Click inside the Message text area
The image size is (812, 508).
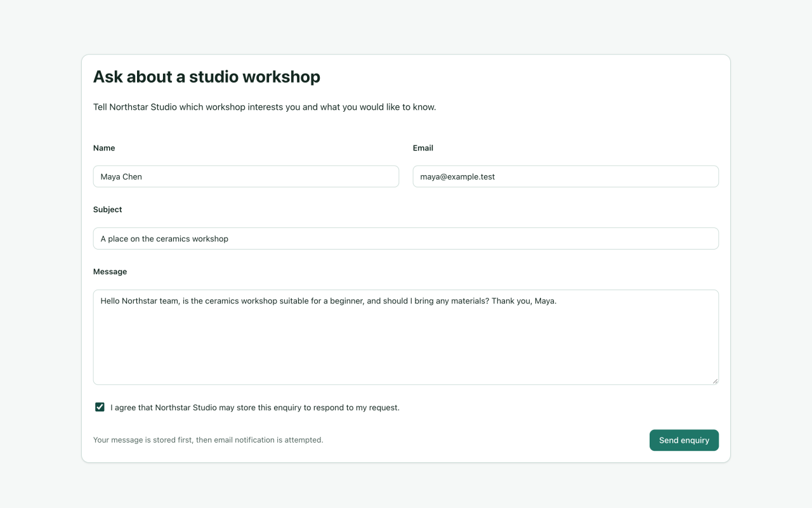406,337
